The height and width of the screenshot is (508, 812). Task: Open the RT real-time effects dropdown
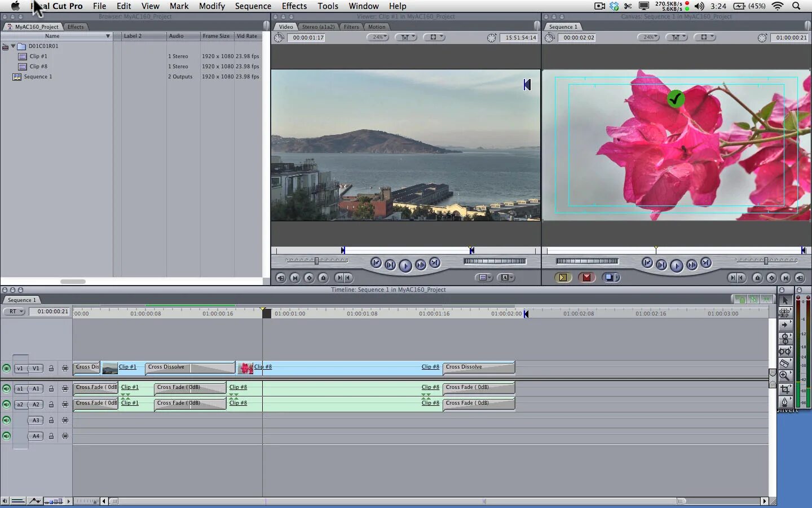tap(14, 312)
